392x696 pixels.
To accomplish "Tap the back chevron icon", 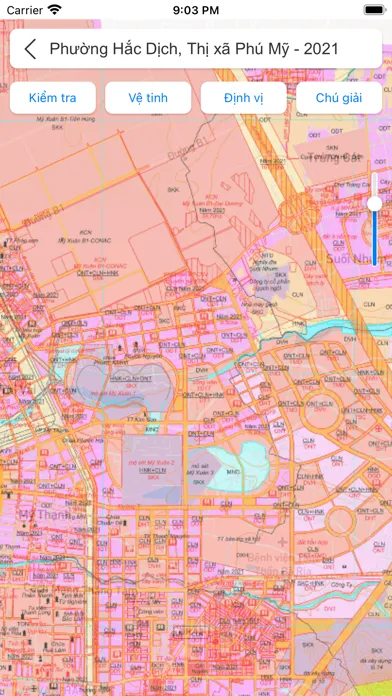I will pos(30,49).
